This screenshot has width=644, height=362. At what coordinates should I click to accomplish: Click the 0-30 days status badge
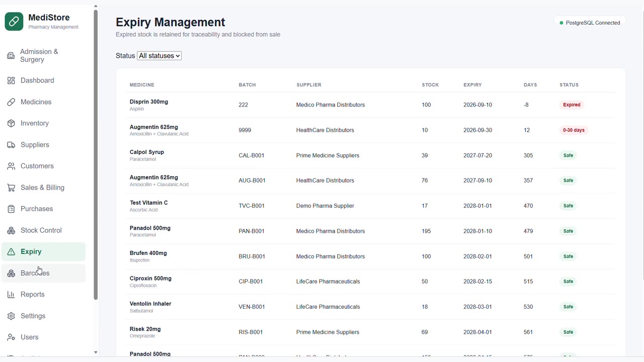click(574, 130)
